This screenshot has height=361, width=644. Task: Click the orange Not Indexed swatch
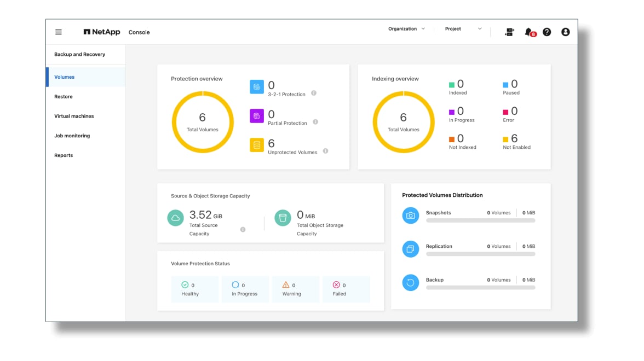coord(452,139)
